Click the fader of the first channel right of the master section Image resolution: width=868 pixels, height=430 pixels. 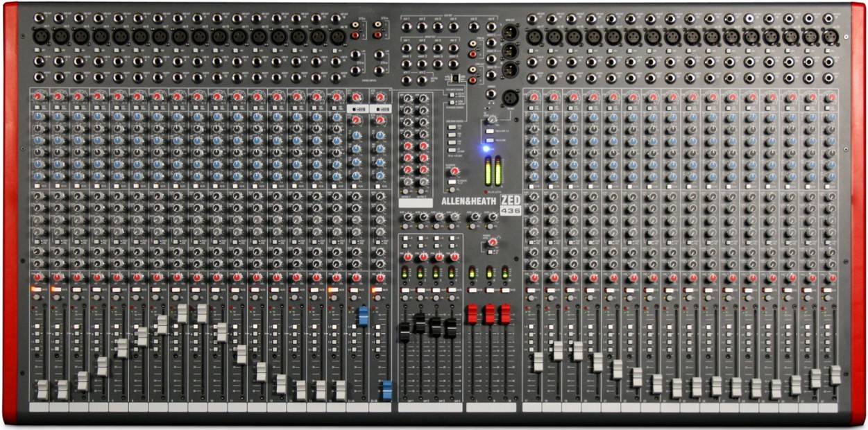pyautogui.click(x=538, y=361)
